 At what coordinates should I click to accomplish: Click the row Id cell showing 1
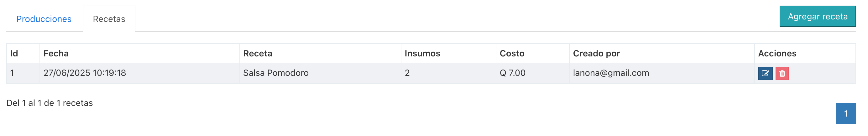coord(23,73)
